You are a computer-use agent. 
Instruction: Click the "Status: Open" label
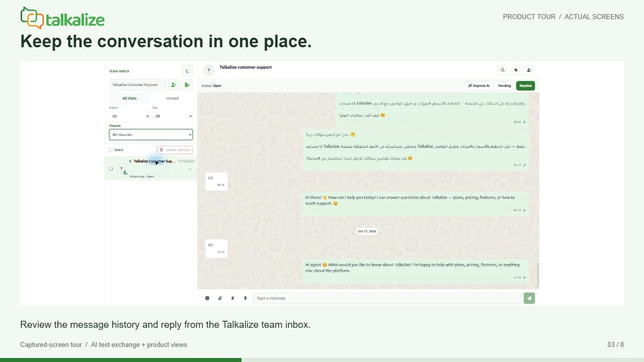211,86
